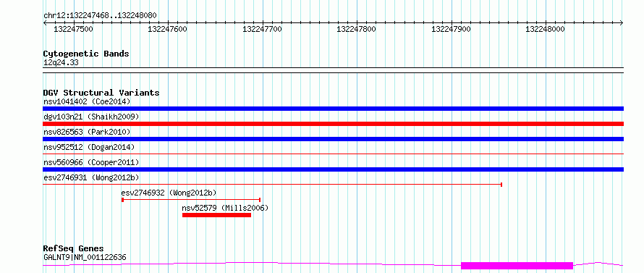Select the esv2746931 (Wong2012b) variant line
Viewport: 644px width, 273px height.
click(272, 185)
